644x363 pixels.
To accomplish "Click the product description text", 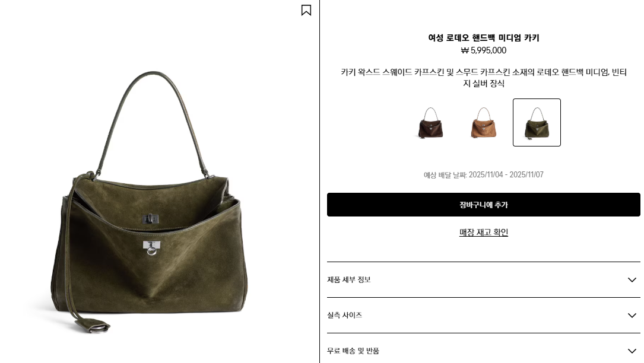I will (483, 78).
